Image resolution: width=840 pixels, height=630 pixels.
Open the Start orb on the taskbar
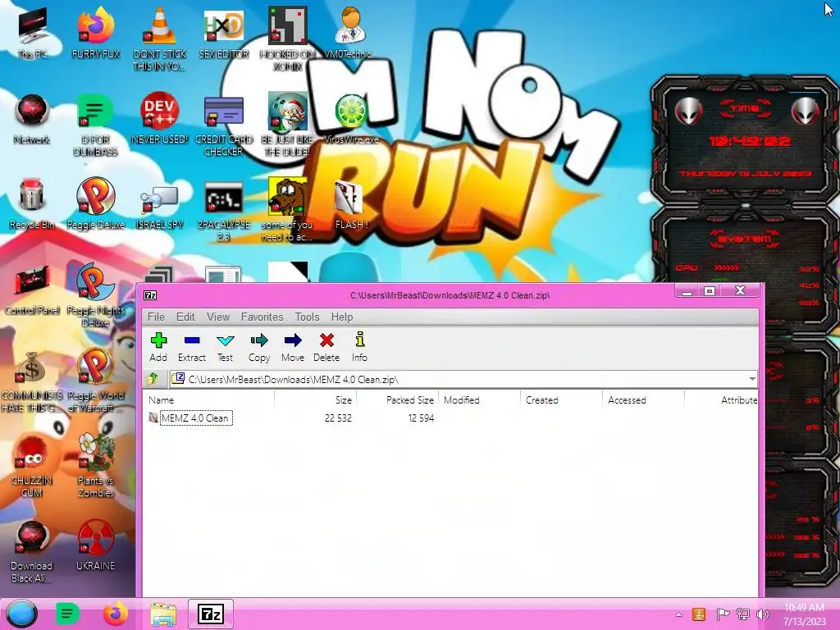pyautogui.click(x=21, y=614)
